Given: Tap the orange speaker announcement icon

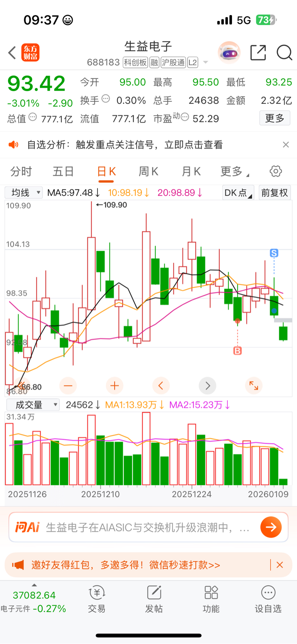Looking at the screenshot, I should point(14,145).
